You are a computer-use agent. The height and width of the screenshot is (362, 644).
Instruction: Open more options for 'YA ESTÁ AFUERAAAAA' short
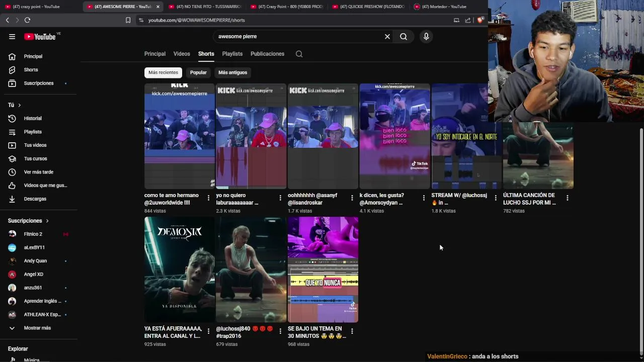[x=208, y=331]
